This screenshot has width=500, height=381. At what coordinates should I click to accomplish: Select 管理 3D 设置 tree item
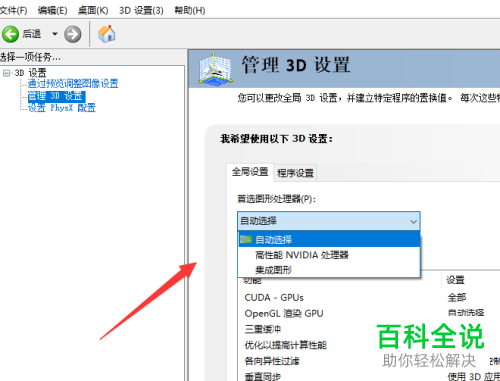pos(57,96)
